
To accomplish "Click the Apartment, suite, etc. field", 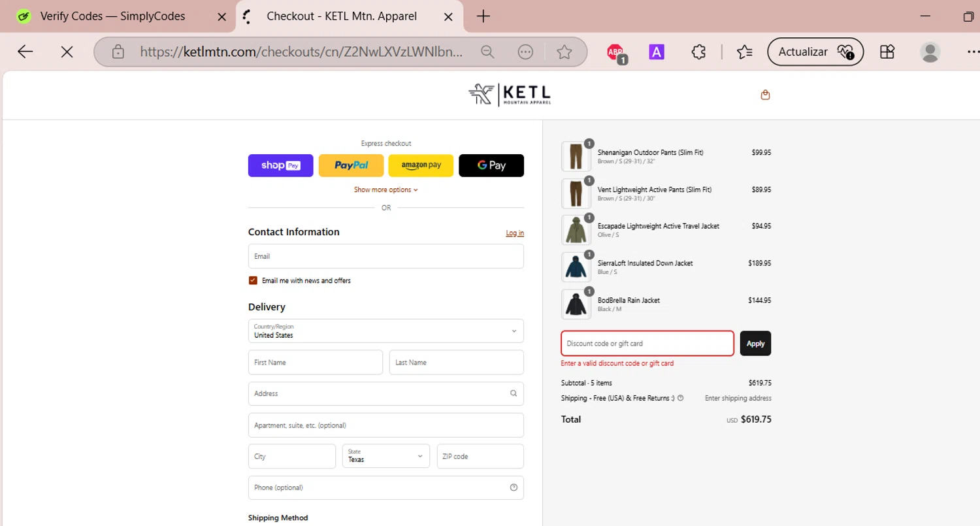I will point(385,425).
